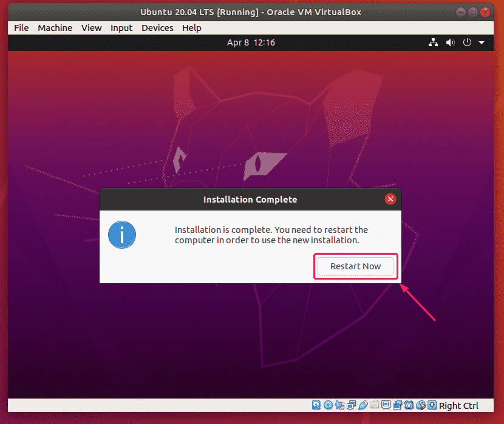This screenshot has height=424, width=504.
Task: Click the audio status icon
Action: (x=339, y=405)
